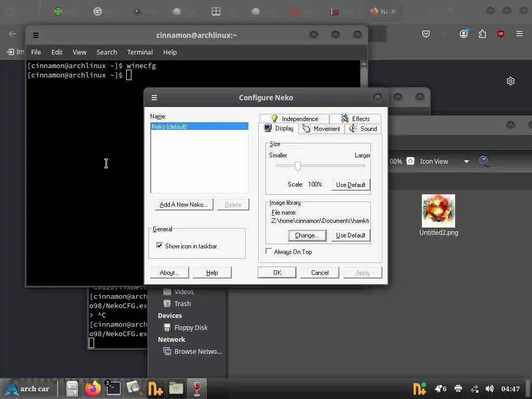Open the notifications bell tray icon

441,389
